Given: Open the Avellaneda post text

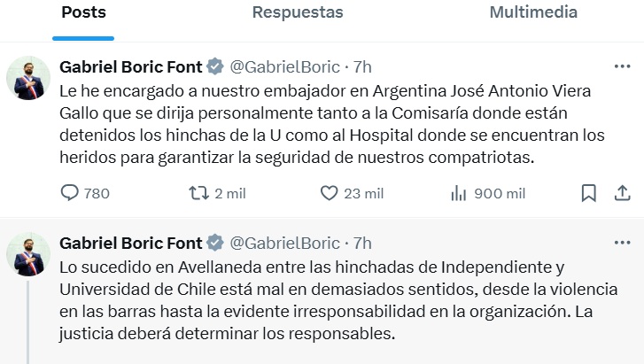Looking at the screenshot, I should pos(338,300).
